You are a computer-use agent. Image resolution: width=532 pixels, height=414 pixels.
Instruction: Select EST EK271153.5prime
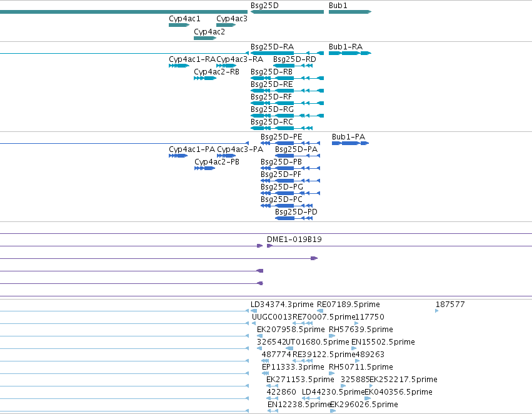(273, 386)
